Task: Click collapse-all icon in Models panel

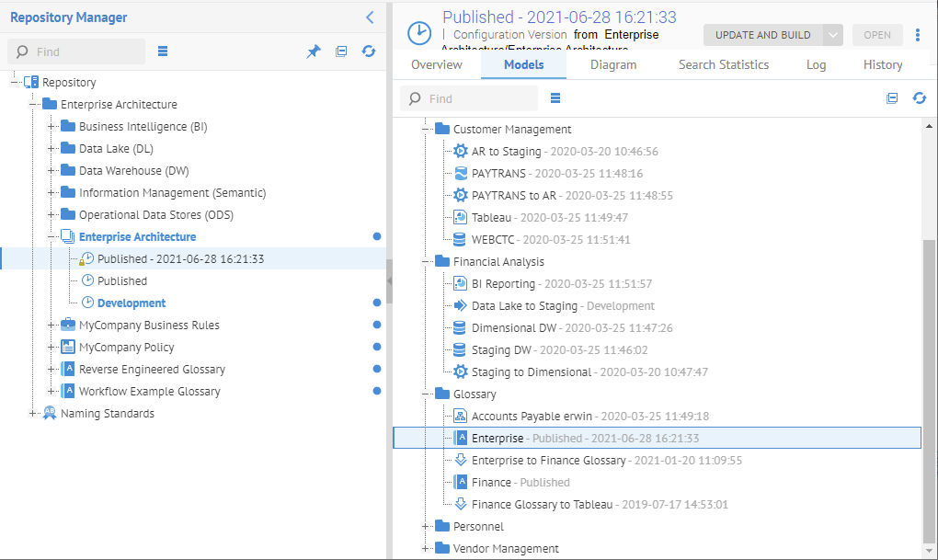Action: click(892, 98)
